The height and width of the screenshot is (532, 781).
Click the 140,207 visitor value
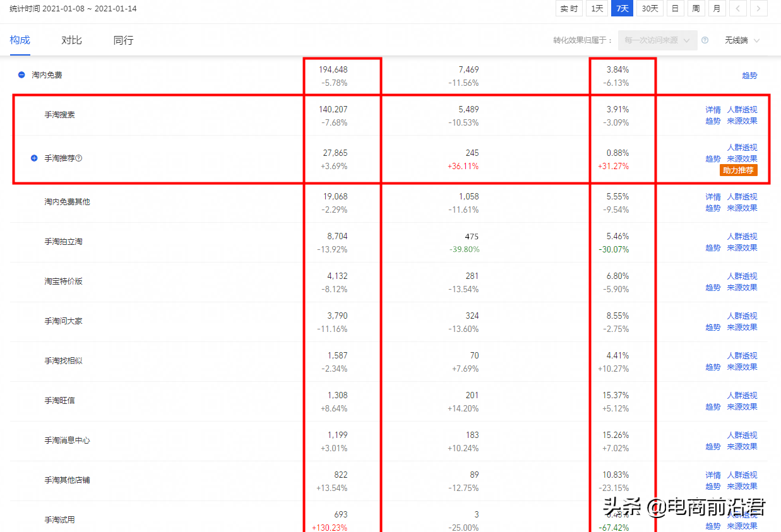(x=333, y=109)
